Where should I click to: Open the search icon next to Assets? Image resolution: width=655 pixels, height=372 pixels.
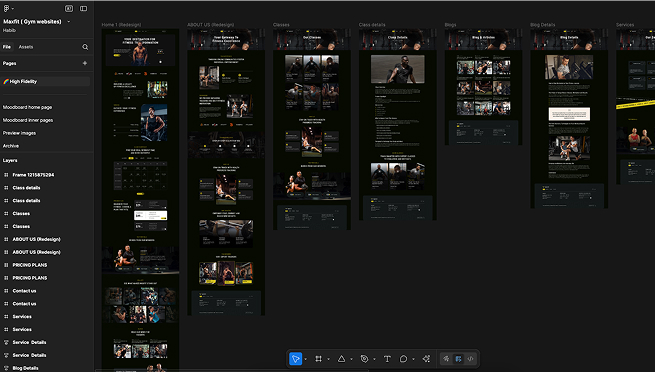point(85,47)
